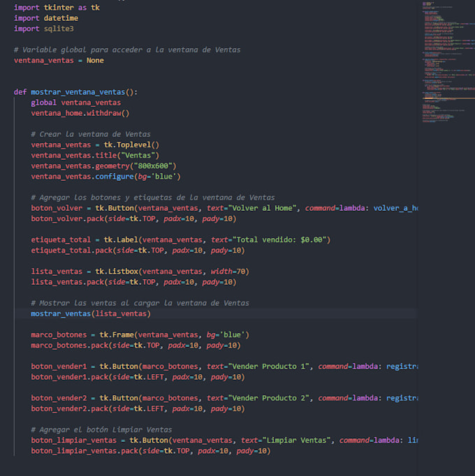
Task: Click 'ventana_ventas.title("Ventas")' line
Action: point(95,156)
